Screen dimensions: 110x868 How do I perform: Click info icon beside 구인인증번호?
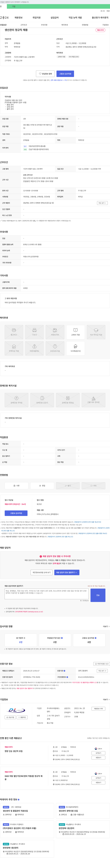67,677
